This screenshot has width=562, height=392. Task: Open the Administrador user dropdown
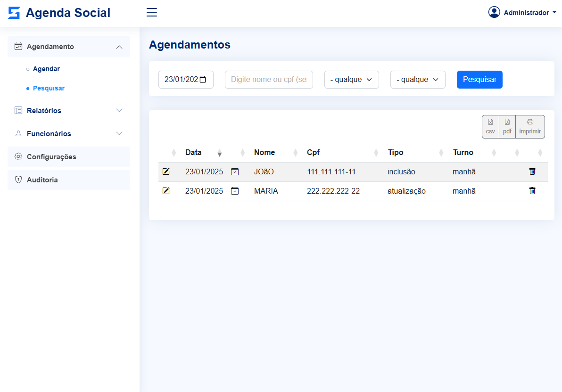(522, 13)
